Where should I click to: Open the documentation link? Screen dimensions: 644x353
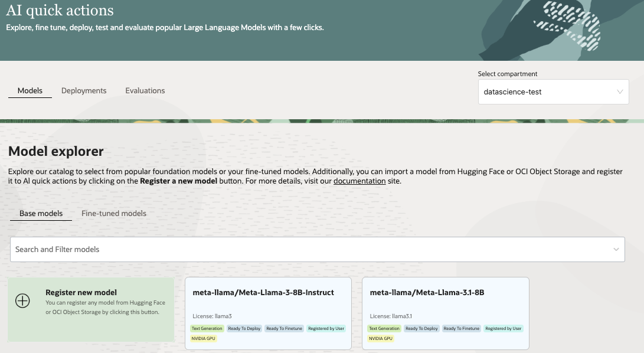[359, 181]
